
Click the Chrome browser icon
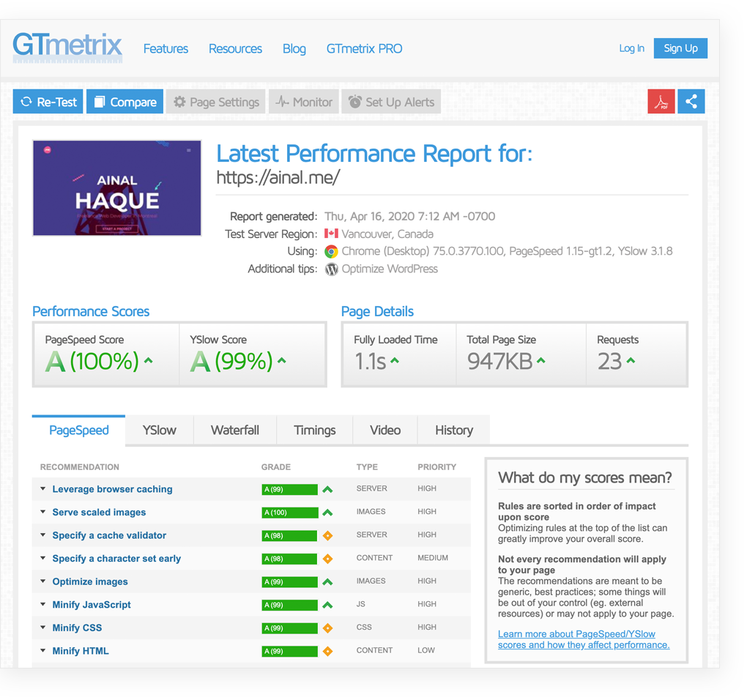coord(332,251)
